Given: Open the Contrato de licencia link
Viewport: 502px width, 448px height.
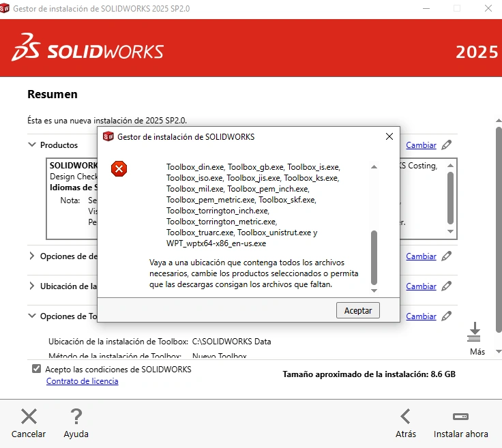Looking at the screenshot, I should pyautogui.click(x=83, y=381).
